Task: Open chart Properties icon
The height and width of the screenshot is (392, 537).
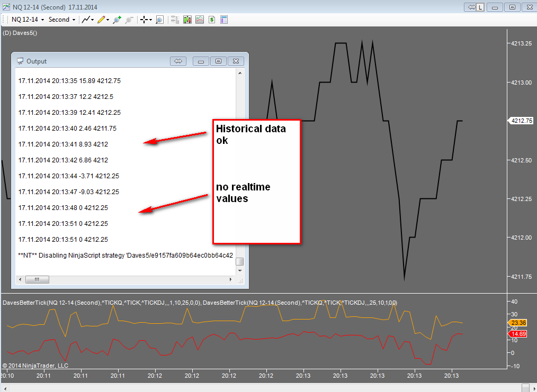Action: [x=224, y=20]
